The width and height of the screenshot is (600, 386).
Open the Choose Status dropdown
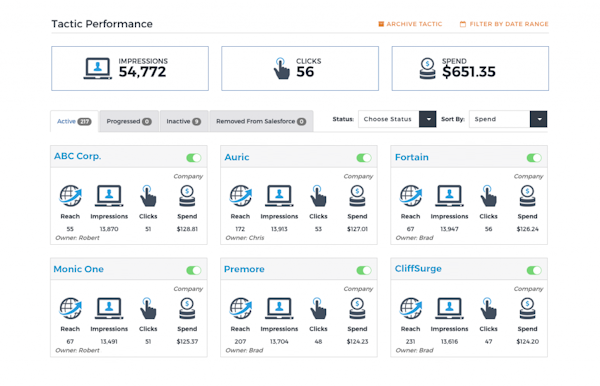[397, 119]
